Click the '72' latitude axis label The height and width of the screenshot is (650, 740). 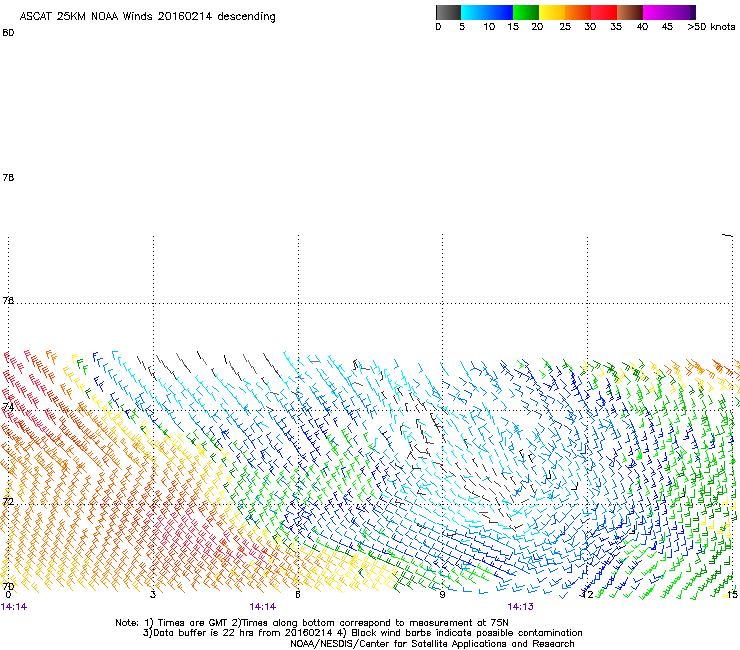pyautogui.click(x=8, y=501)
